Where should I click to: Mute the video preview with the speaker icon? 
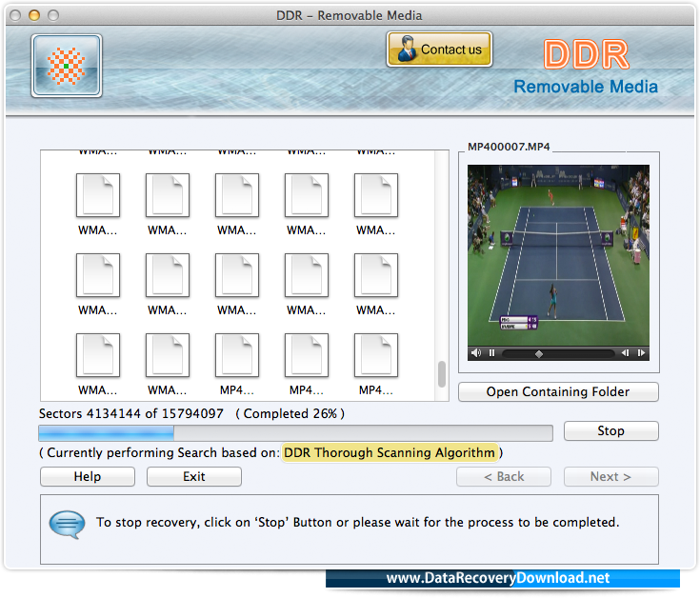[476, 353]
